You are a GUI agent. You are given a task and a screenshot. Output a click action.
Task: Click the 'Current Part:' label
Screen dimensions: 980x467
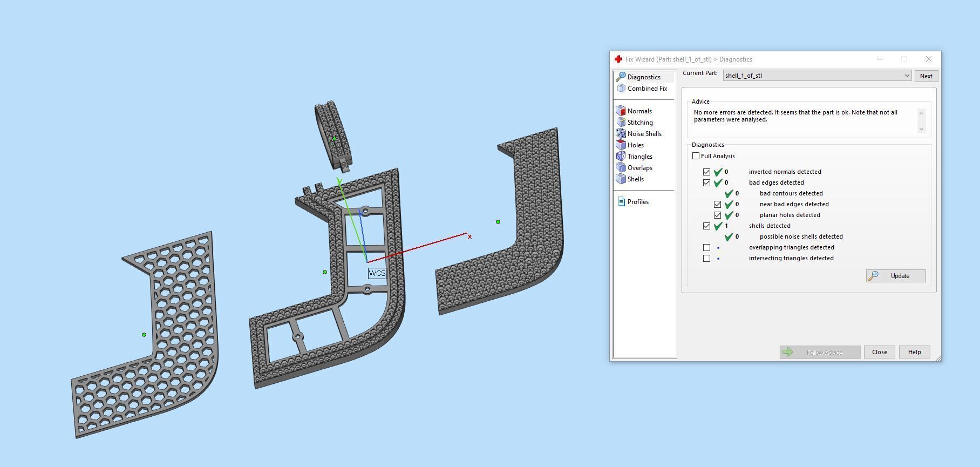click(x=700, y=73)
